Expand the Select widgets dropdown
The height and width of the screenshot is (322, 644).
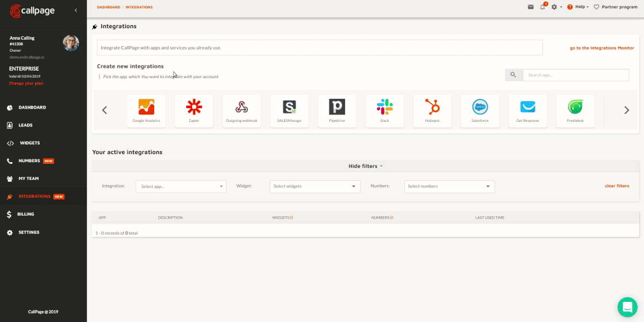pyautogui.click(x=315, y=186)
